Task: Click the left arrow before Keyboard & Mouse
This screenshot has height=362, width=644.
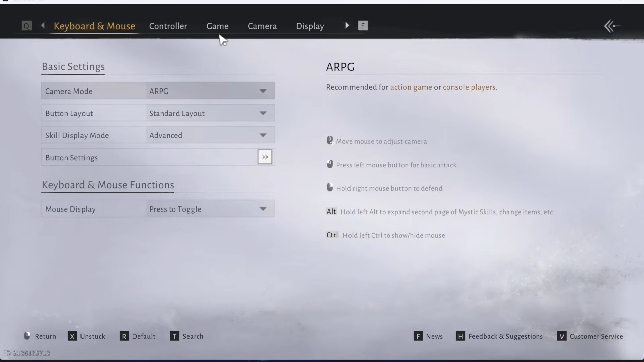Action: coord(43,25)
